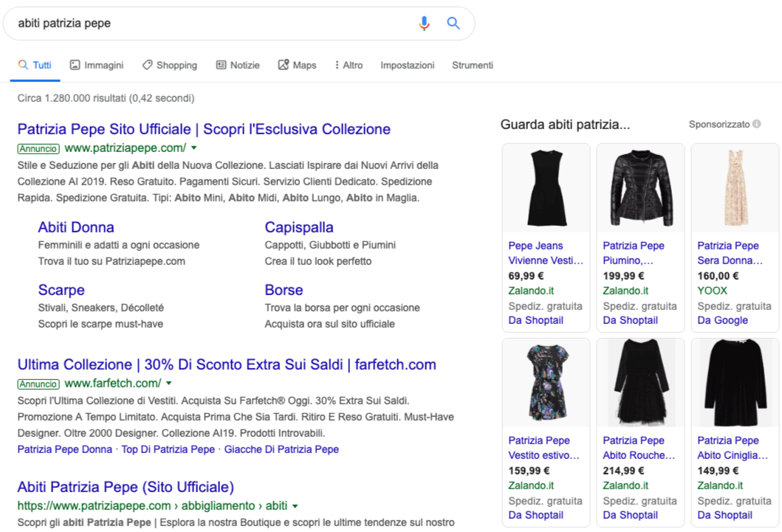The image size is (782, 532).
Task: Click the Annuncio badge beside www.patriziapepe.com
Action: coord(38,148)
